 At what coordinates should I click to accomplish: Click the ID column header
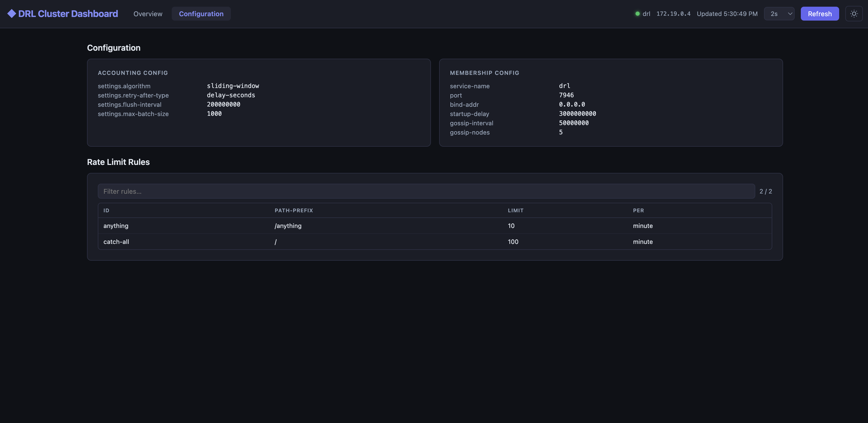coord(107,210)
